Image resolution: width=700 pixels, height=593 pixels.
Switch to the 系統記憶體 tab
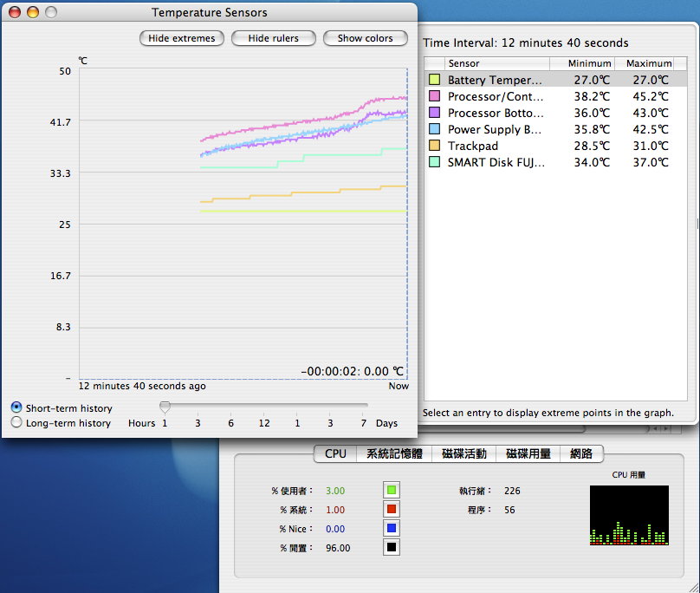coord(395,454)
